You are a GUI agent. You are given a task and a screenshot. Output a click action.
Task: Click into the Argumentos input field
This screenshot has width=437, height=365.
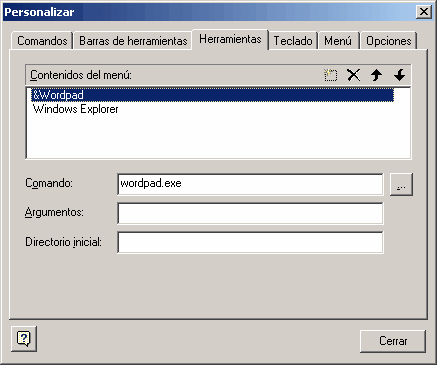point(250,213)
